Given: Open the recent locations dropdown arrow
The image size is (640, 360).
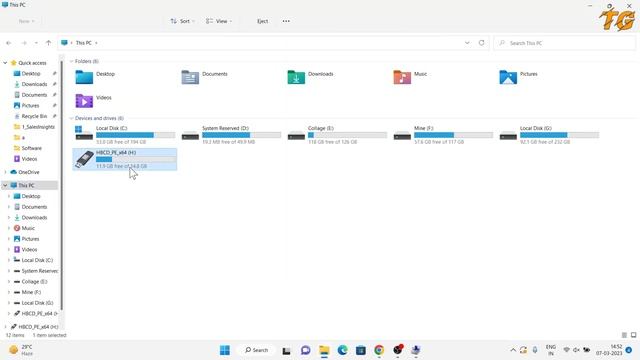Looking at the screenshot, I should point(36,43).
